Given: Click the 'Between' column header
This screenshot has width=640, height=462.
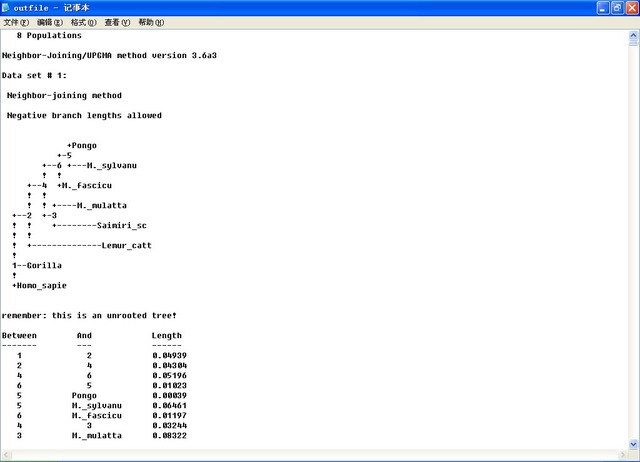Looking at the screenshot, I should pos(19,335).
